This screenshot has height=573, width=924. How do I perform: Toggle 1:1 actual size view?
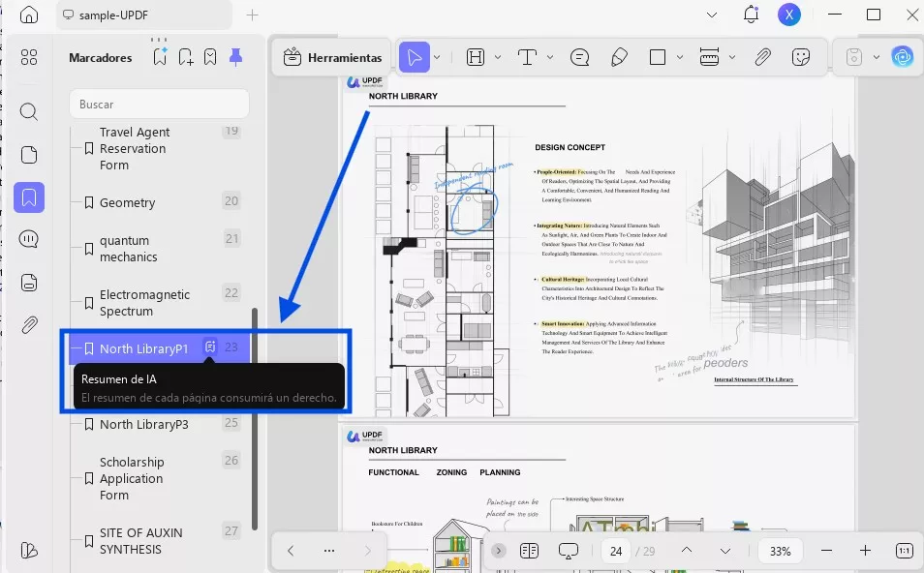[x=904, y=551]
